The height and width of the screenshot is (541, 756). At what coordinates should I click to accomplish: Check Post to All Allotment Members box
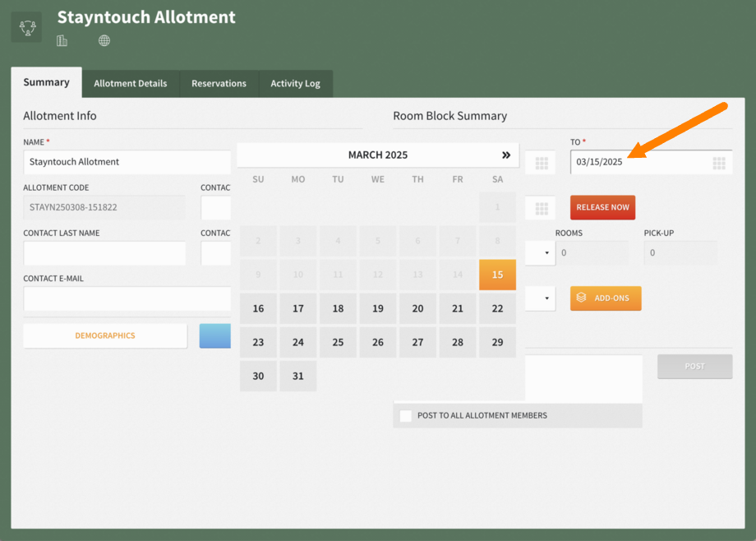click(x=405, y=415)
